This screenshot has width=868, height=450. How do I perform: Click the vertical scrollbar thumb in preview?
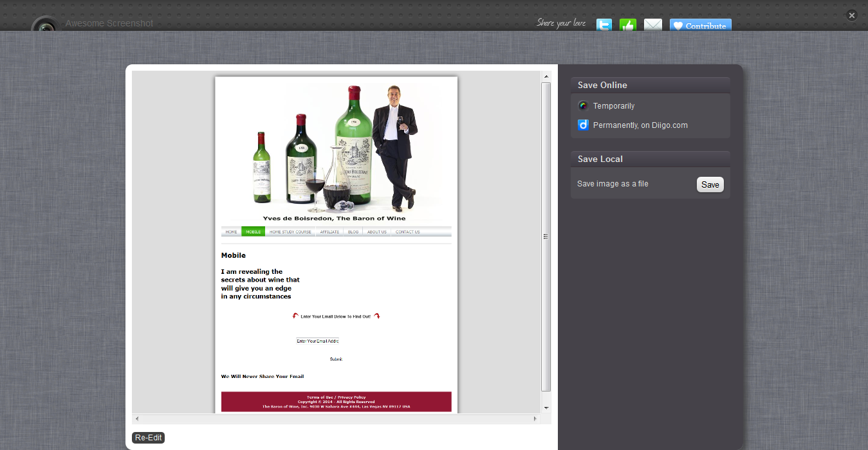point(546,236)
